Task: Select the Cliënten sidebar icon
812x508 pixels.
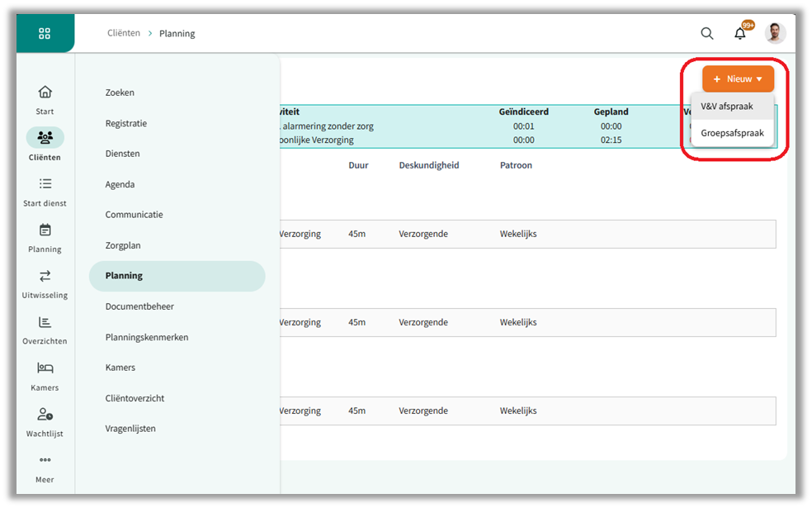Action: point(45,138)
